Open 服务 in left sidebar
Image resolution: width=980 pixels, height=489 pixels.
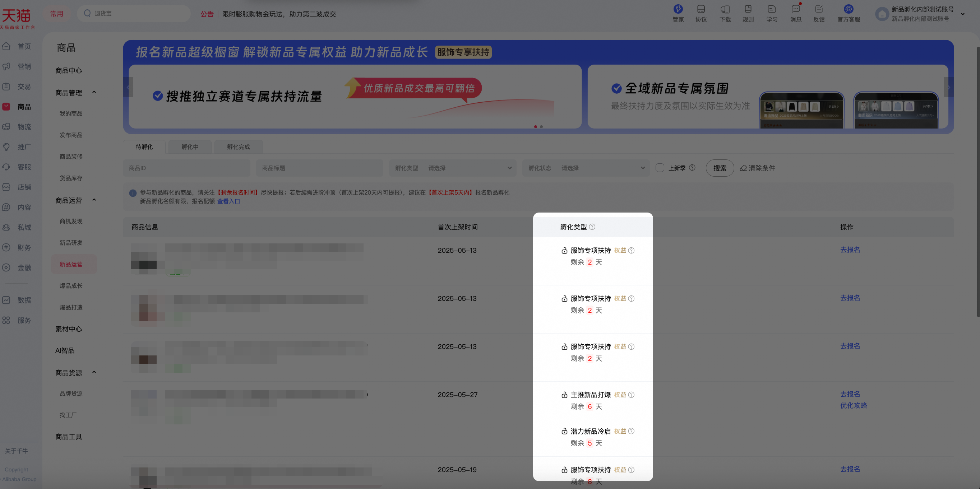click(x=17, y=321)
